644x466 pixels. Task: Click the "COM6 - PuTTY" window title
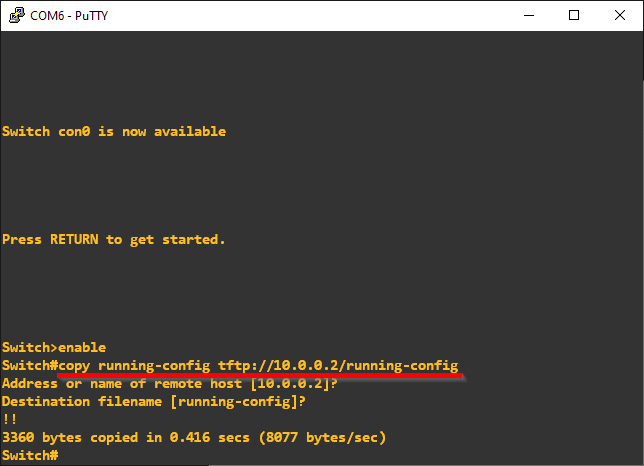69,15
